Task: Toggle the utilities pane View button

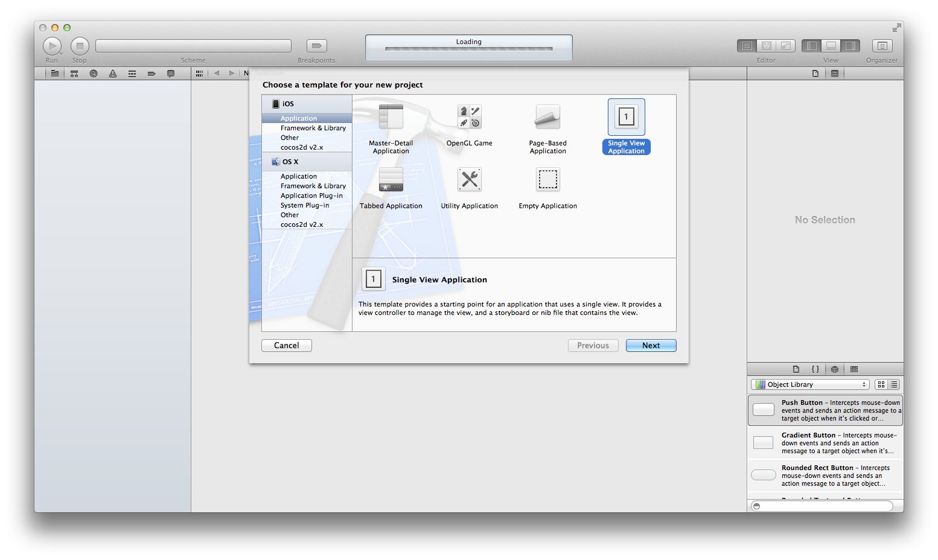Action: (850, 46)
